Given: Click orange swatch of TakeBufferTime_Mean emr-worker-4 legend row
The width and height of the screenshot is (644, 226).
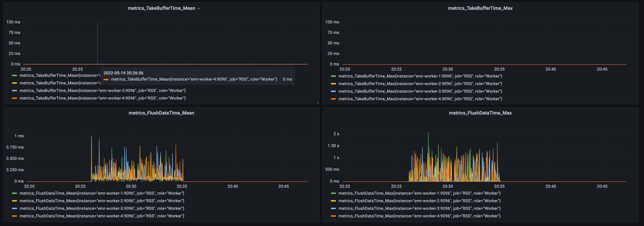Looking at the screenshot, I should click(14, 98).
